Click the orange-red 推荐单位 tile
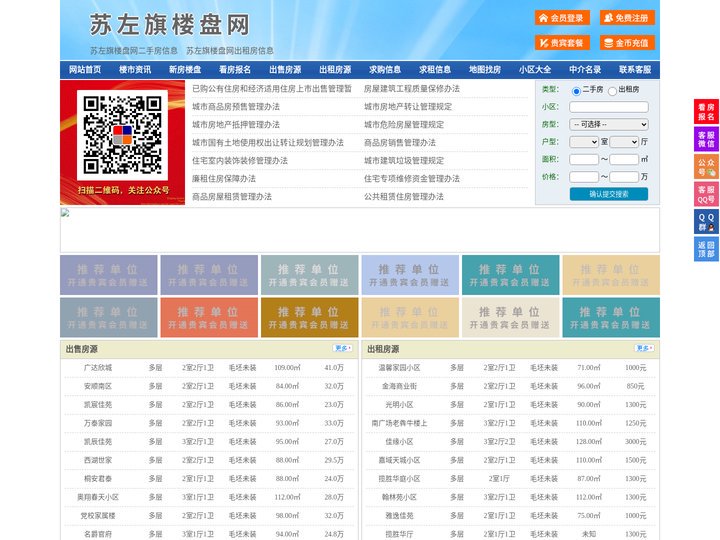Screen dimensions: 720x540 coord(209,318)
